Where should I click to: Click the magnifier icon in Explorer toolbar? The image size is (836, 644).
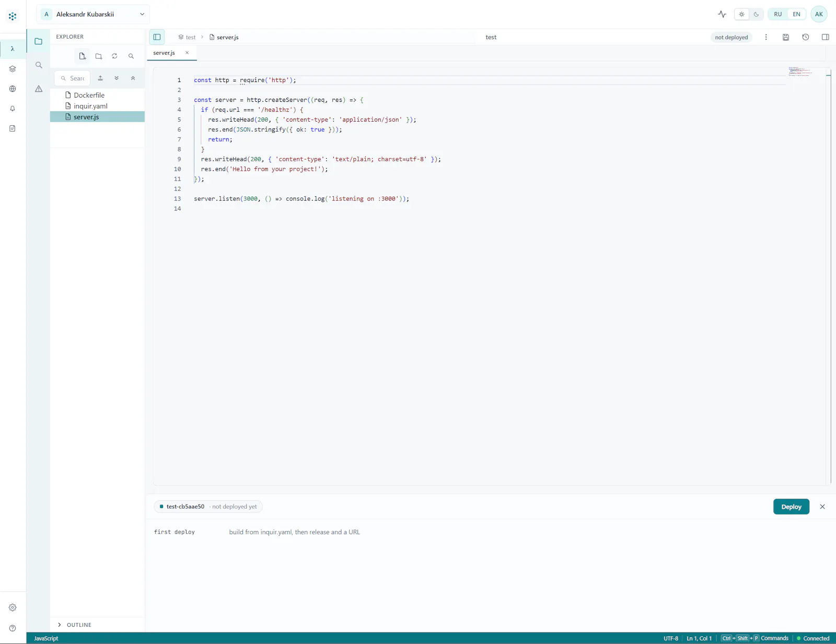click(x=131, y=56)
